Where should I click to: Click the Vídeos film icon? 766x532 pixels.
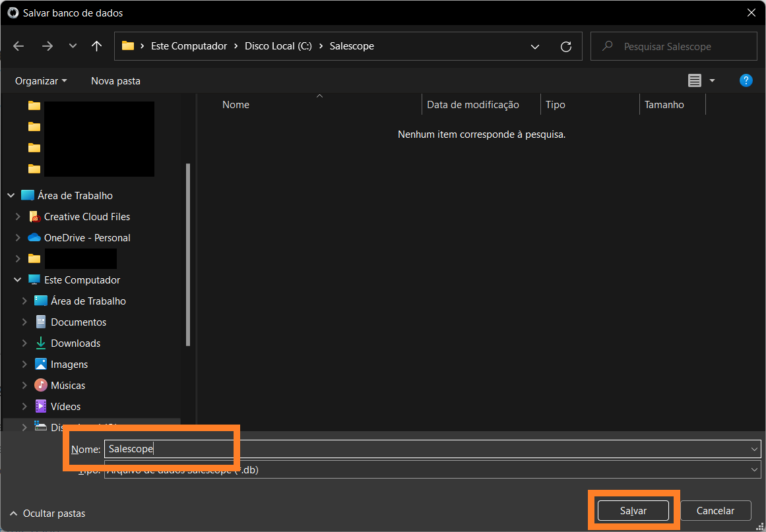coord(41,406)
